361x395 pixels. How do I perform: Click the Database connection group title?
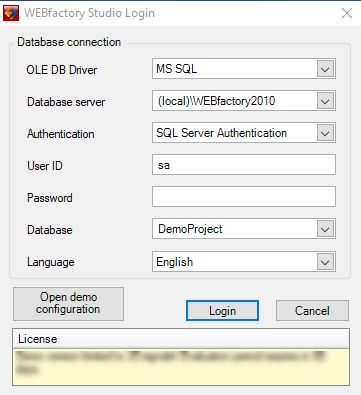69,42
